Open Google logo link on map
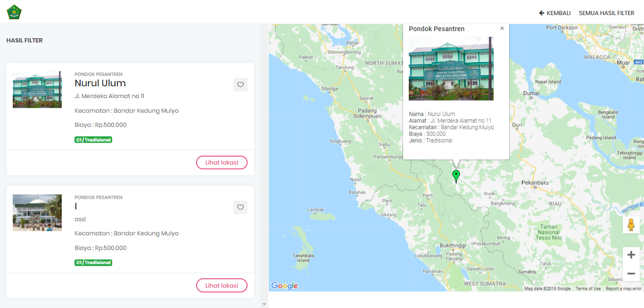Screen dimensions: 644x308 pos(284,285)
